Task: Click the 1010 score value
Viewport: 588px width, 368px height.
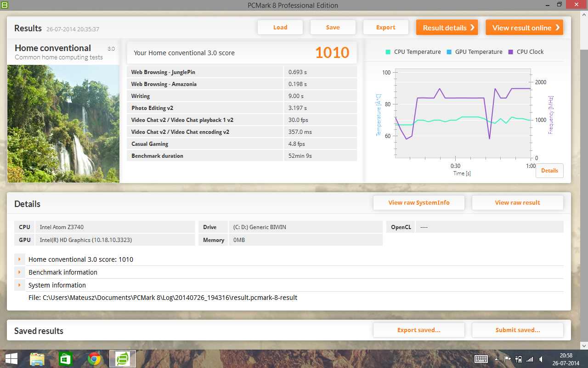Action: click(332, 52)
